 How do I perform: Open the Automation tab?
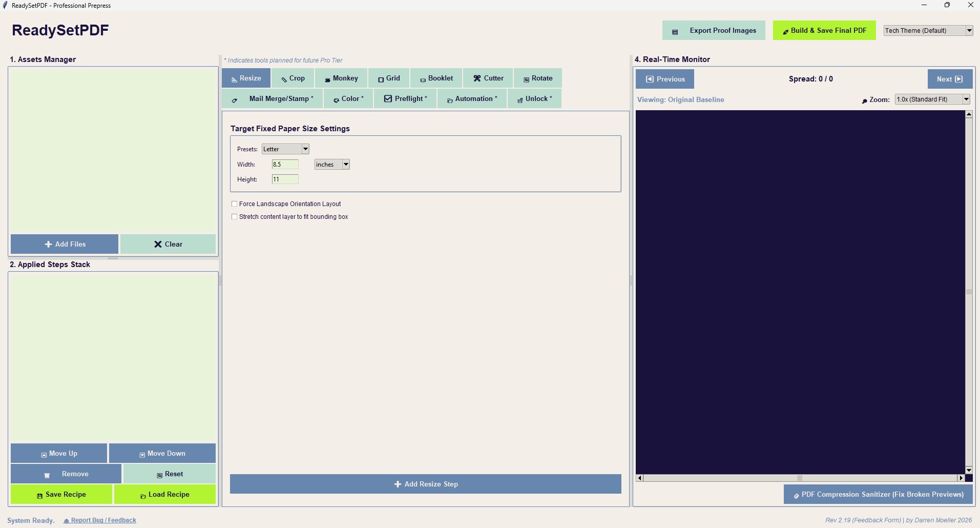tap(472, 99)
